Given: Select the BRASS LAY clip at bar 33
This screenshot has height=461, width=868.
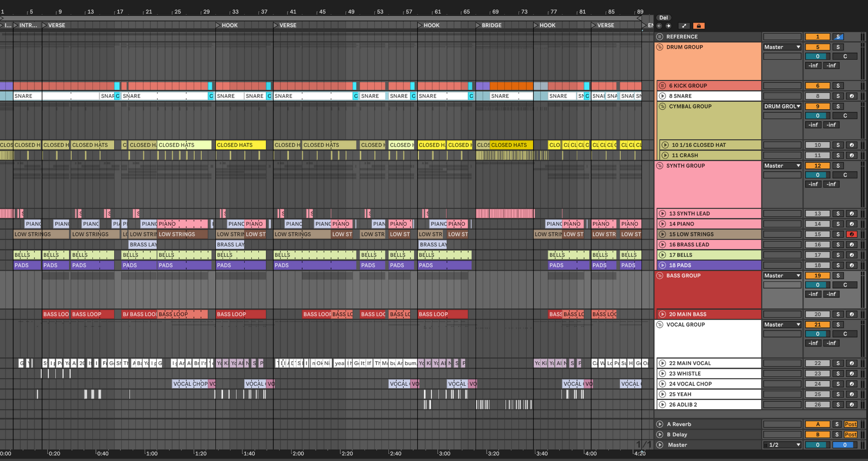Looking at the screenshot, I should tap(230, 245).
